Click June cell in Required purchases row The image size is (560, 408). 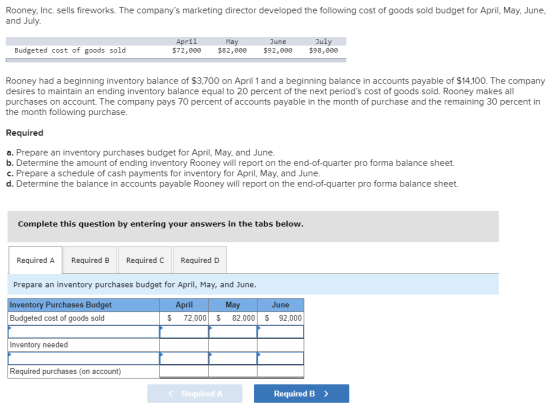[280, 371]
